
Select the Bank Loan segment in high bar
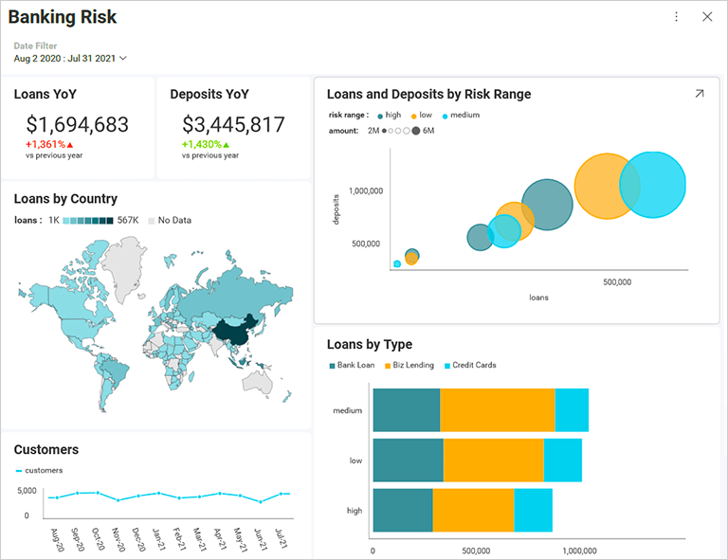402,510
